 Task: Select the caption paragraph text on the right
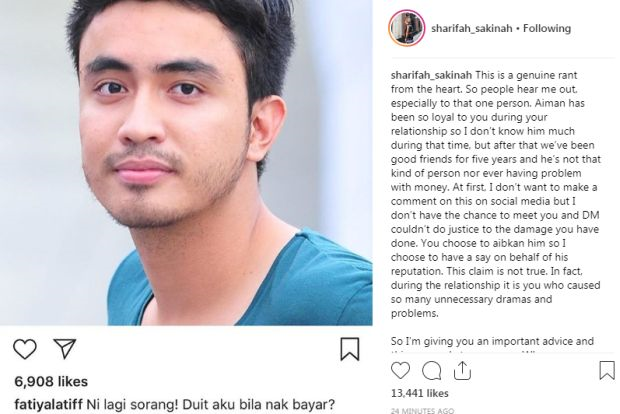pos(496,194)
